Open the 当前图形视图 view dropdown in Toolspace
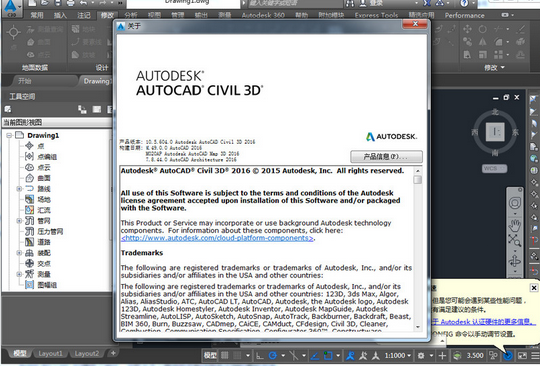The width and height of the screenshot is (540, 366). pos(57,122)
